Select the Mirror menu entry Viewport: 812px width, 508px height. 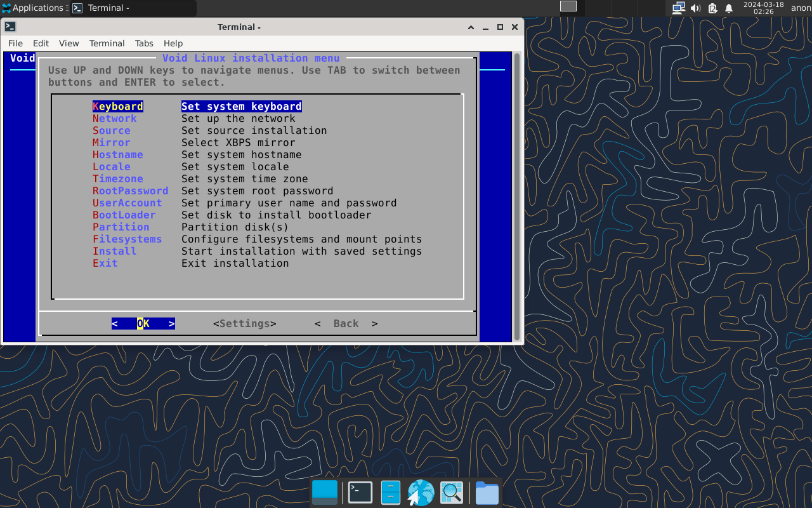[x=112, y=142]
